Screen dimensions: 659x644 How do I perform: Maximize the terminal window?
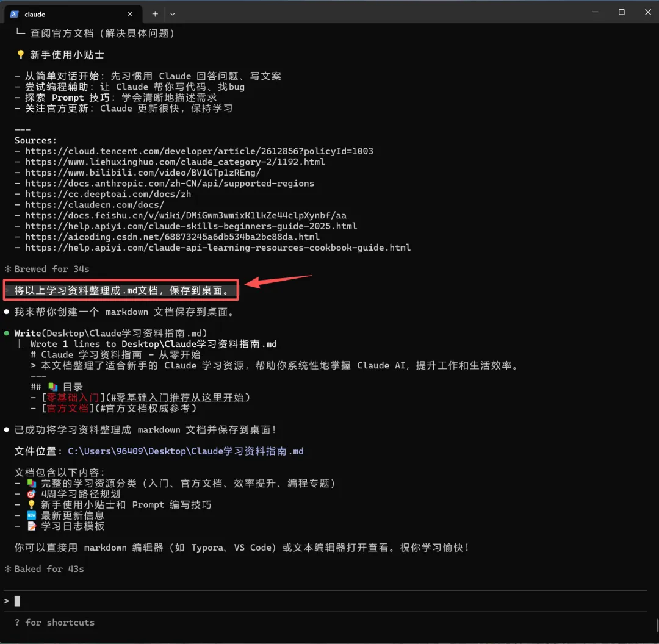[621, 12]
